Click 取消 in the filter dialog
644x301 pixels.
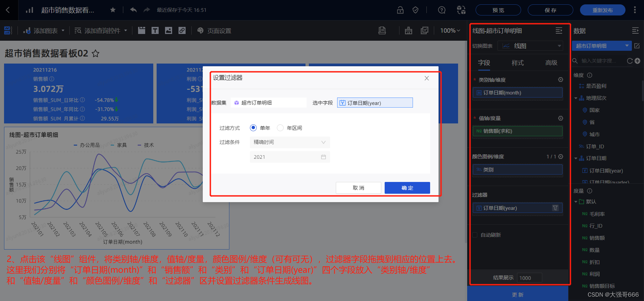(x=358, y=188)
